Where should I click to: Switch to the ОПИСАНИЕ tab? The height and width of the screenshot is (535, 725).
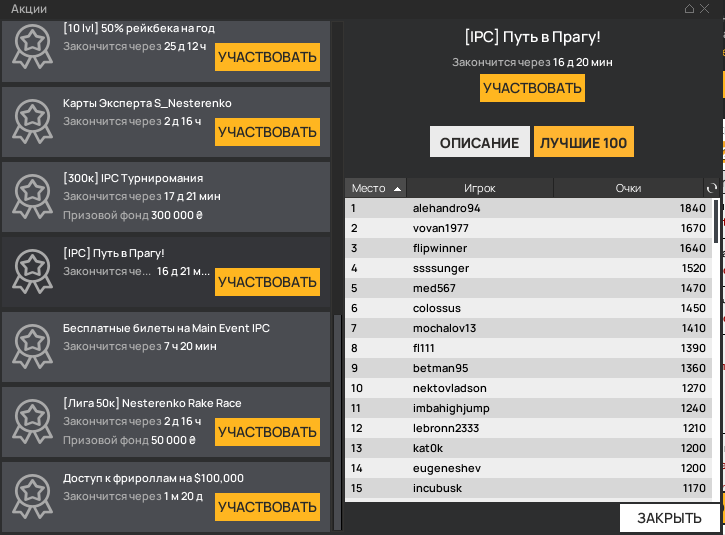(x=479, y=143)
